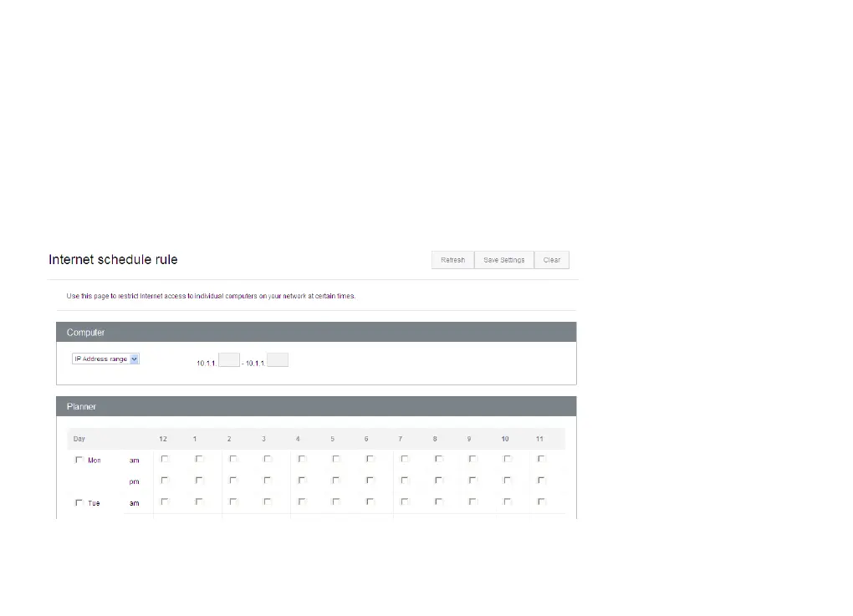The height and width of the screenshot is (616, 853).
Task: Click the 'Day' column header
Action: pyautogui.click(x=79, y=439)
